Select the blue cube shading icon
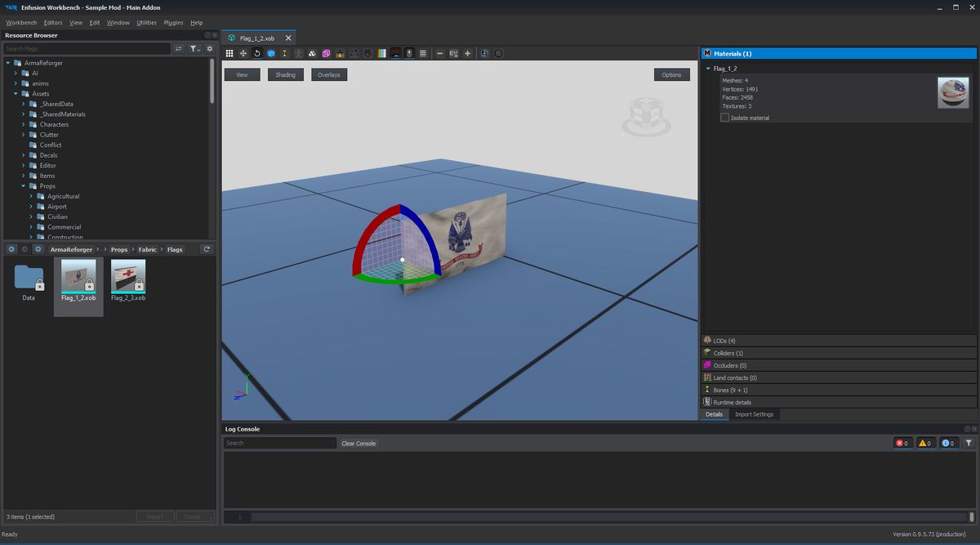The image size is (980, 545). coord(270,53)
